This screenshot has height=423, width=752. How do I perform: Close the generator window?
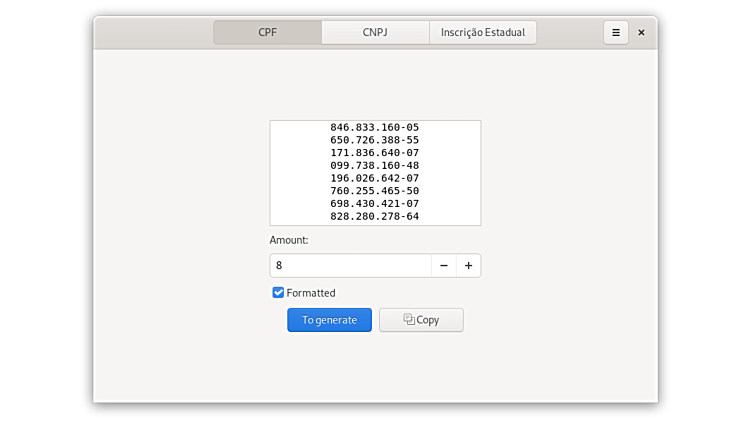(641, 33)
